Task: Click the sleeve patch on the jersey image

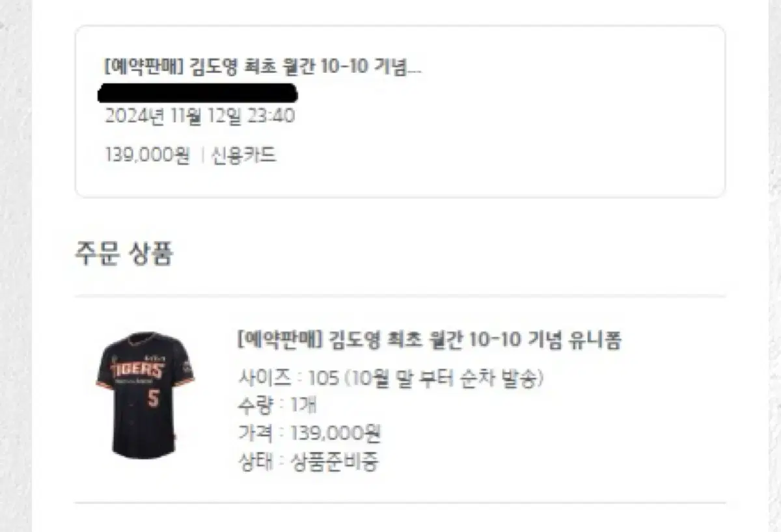Action: 187,366
